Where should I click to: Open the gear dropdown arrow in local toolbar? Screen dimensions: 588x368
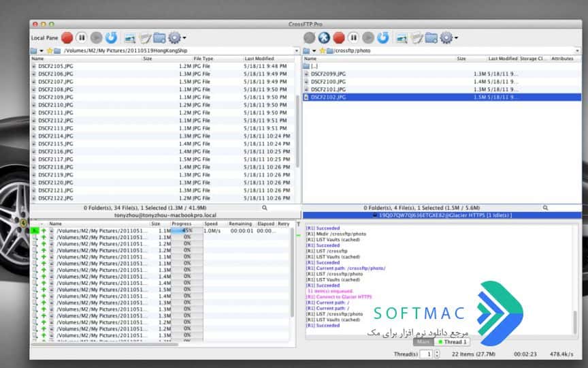pos(184,38)
